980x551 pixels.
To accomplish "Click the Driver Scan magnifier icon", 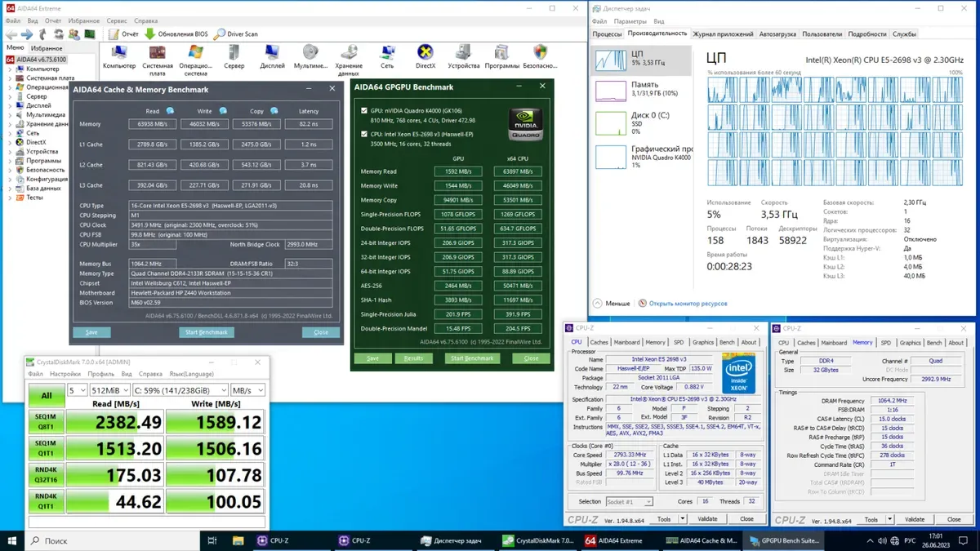I will [x=220, y=34].
